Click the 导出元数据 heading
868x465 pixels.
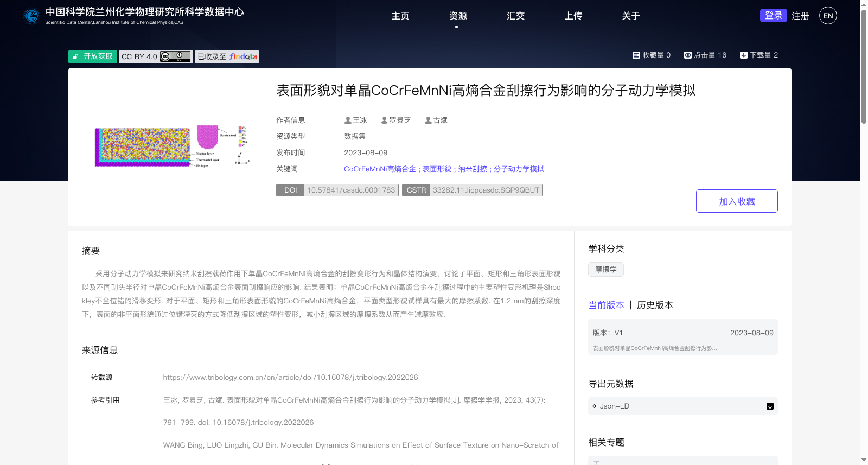coord(611,384)
